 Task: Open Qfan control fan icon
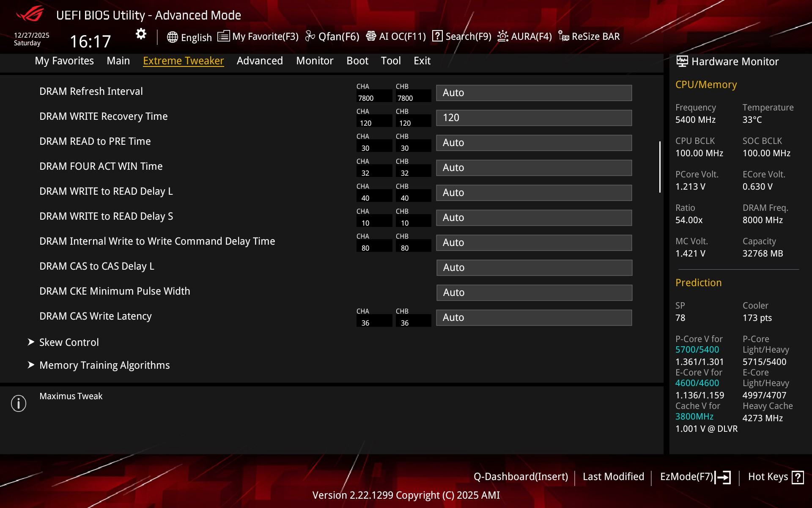(310, 36)
